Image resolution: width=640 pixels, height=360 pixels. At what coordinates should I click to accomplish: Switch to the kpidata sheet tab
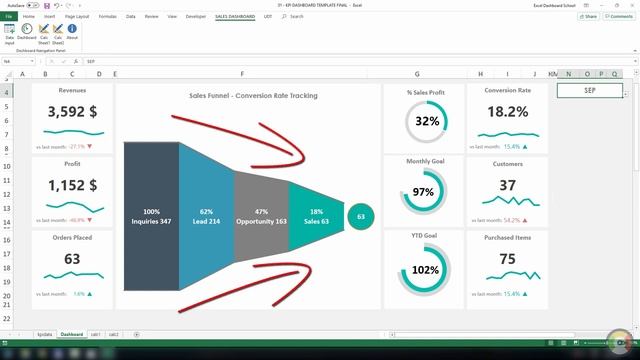(44, 334)
